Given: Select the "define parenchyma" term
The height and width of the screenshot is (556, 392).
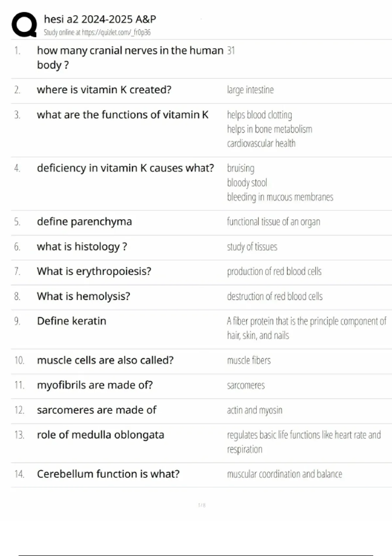Looking at the screenshot, I should [84, 222].
